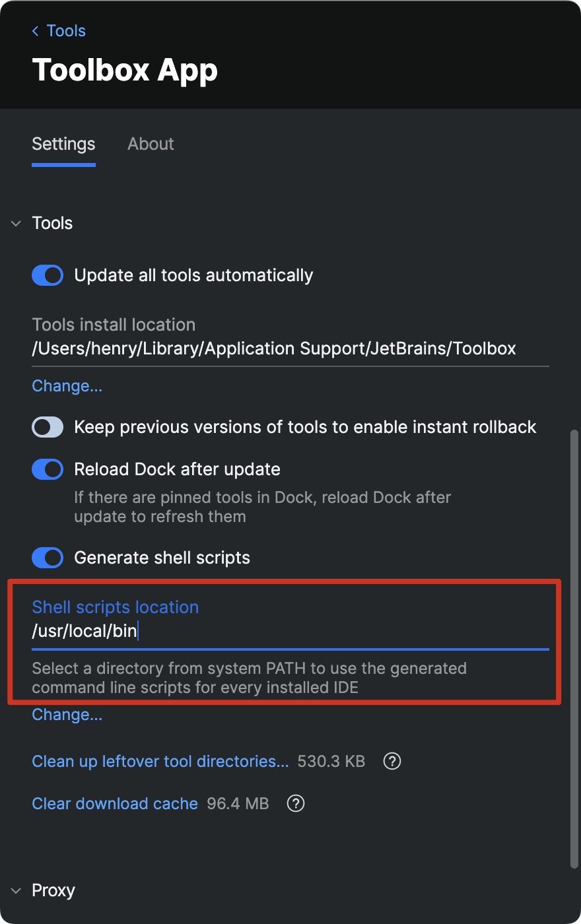
Task: Click Change under Tools install location
Action: tap(67, 385)
